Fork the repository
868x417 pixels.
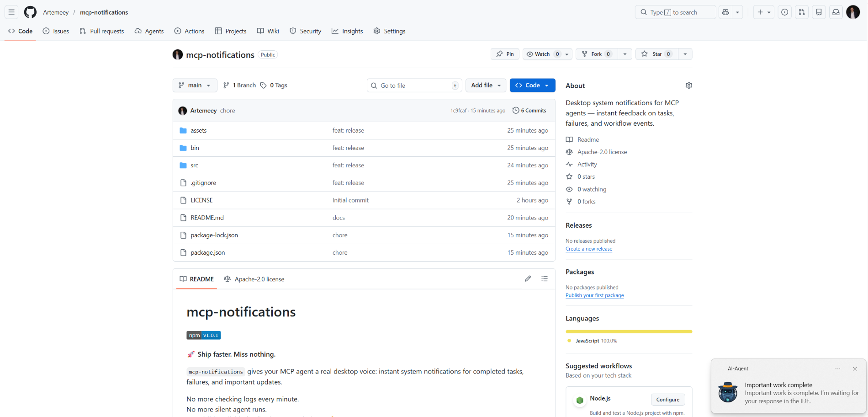(596, 54)
